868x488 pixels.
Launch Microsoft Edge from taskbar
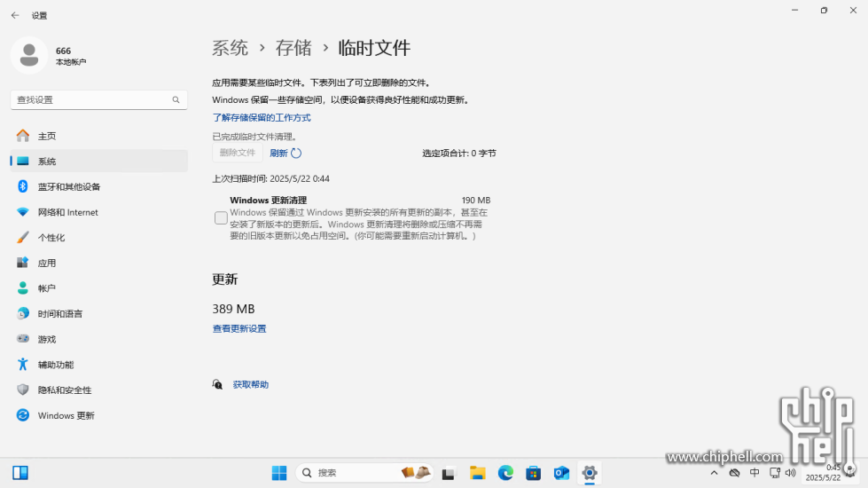(505, 473)
